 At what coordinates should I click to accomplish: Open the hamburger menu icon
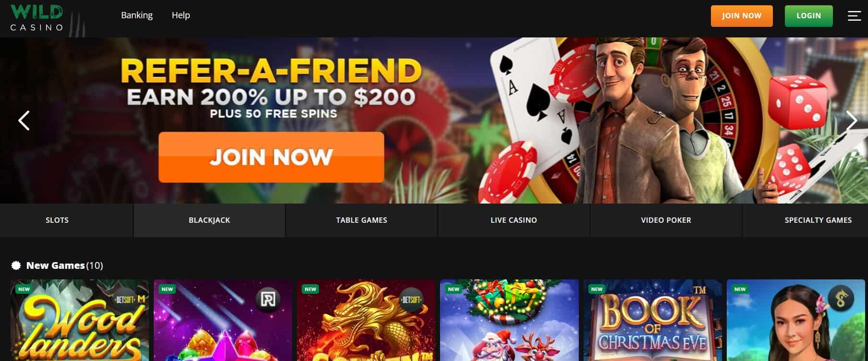(854, 16)
